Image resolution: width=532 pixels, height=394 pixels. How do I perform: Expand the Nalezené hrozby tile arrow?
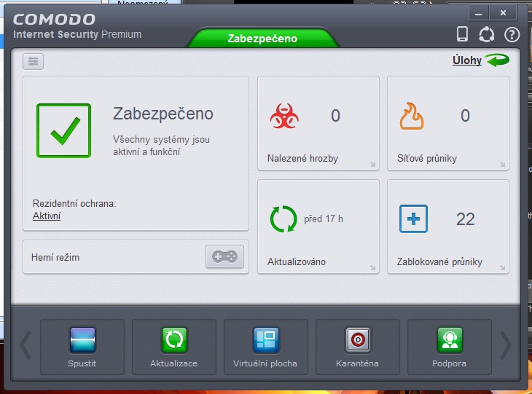[x=372, y=165]
